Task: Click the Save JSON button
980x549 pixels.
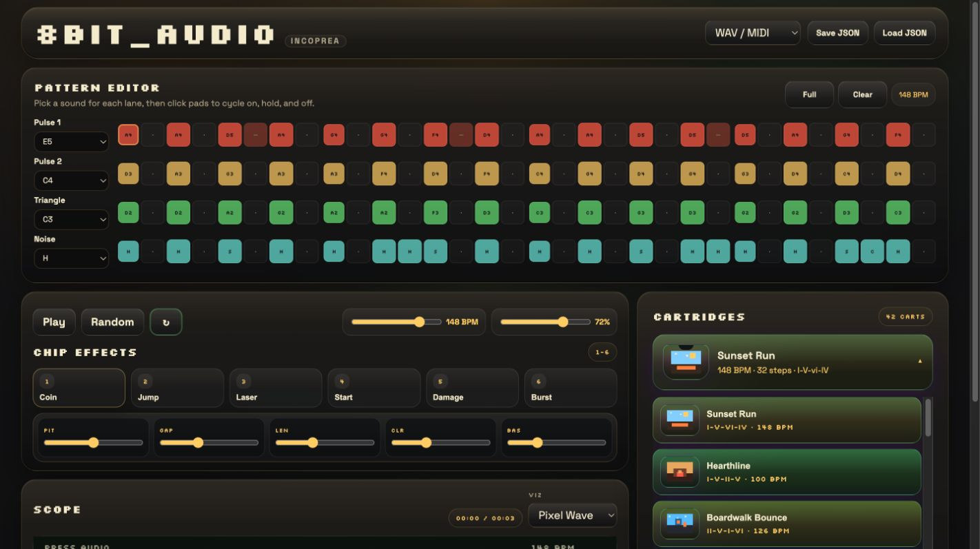Action: 838,33
